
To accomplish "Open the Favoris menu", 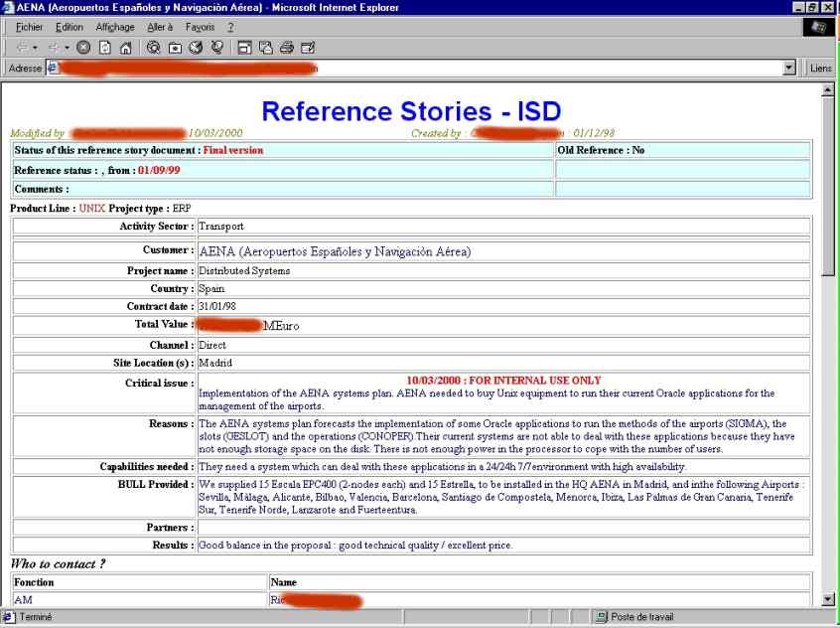I will tap(200, 28).
